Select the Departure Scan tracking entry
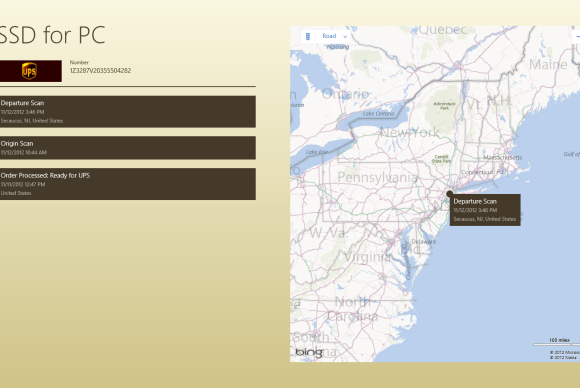Image resolution: width=580 pixels, height=388 pixels. 128,112
